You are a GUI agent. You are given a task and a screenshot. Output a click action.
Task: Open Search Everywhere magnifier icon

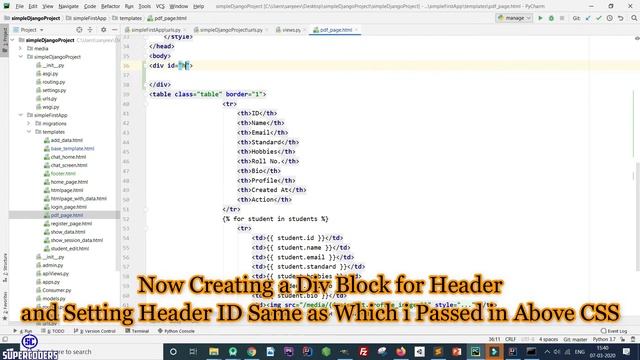(x=634, y=18)
